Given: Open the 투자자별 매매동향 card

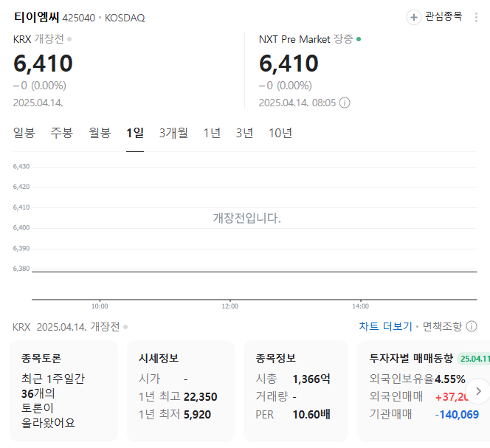Looking at the screenshot, I should (x=424, y=391).
